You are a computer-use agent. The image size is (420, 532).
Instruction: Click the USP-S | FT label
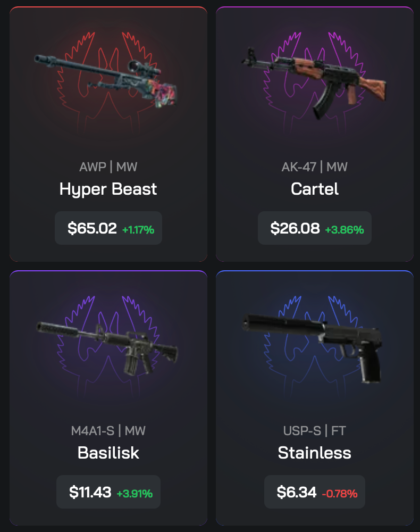tap(315, 430)
